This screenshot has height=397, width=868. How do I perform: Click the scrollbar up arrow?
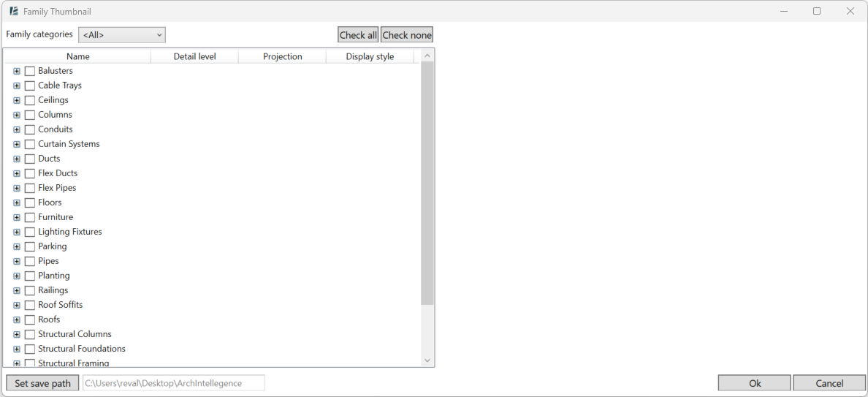(x=427, y=56)
